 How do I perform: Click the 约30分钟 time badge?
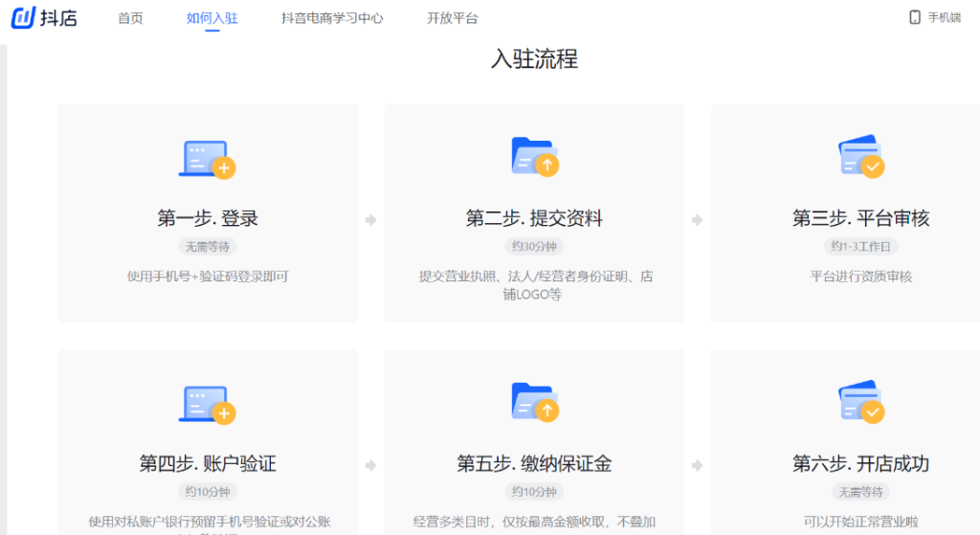coord(534,247)
